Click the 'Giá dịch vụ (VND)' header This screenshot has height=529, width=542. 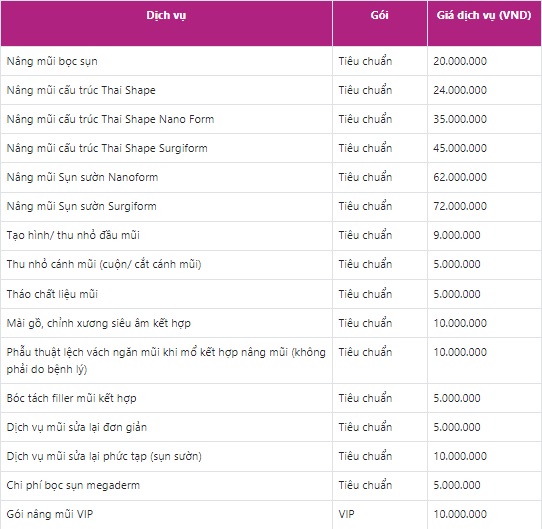point(484,15)
